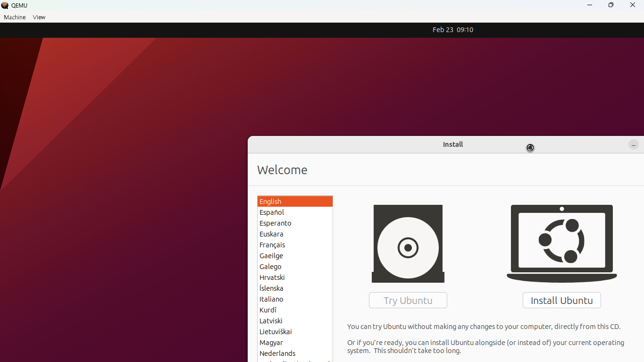Select Íslenska in the language list
The height and width of the screenshot is (362, 644).
tap(295, 288)
